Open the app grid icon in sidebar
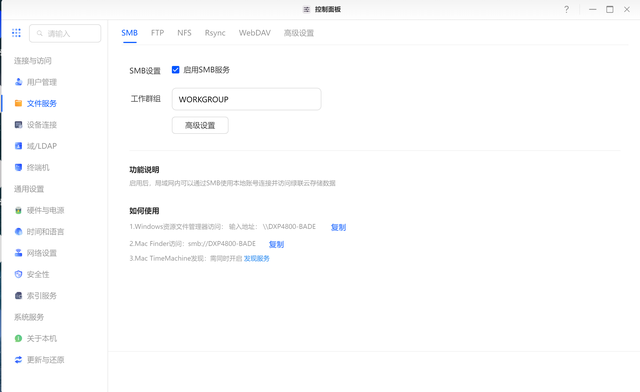 (16, 33)
